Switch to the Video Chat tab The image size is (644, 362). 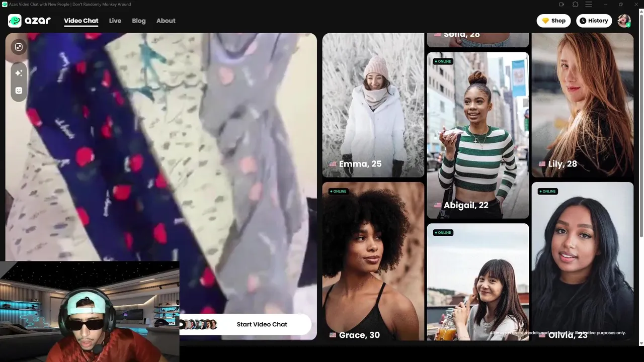[x=81, y=21]
